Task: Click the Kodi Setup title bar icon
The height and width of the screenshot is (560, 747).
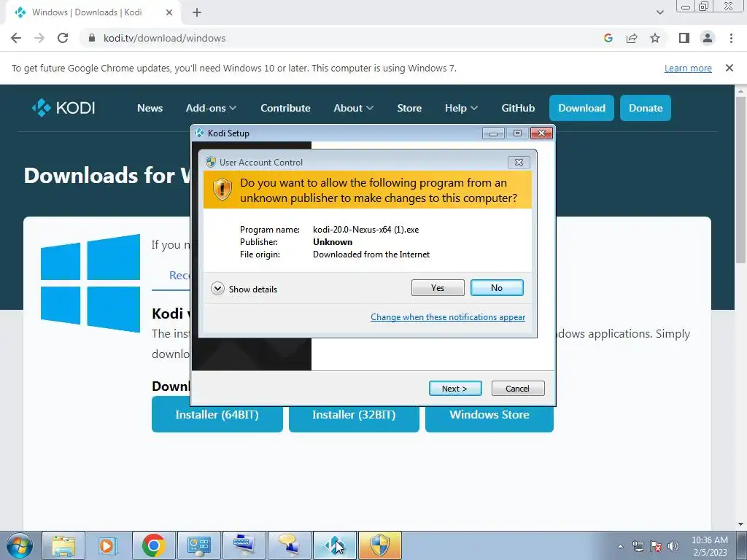Action: [199, 133]
